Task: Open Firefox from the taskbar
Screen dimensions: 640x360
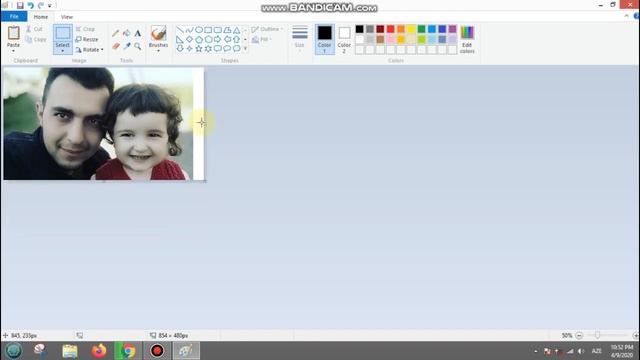Action: tap(99, 351)
